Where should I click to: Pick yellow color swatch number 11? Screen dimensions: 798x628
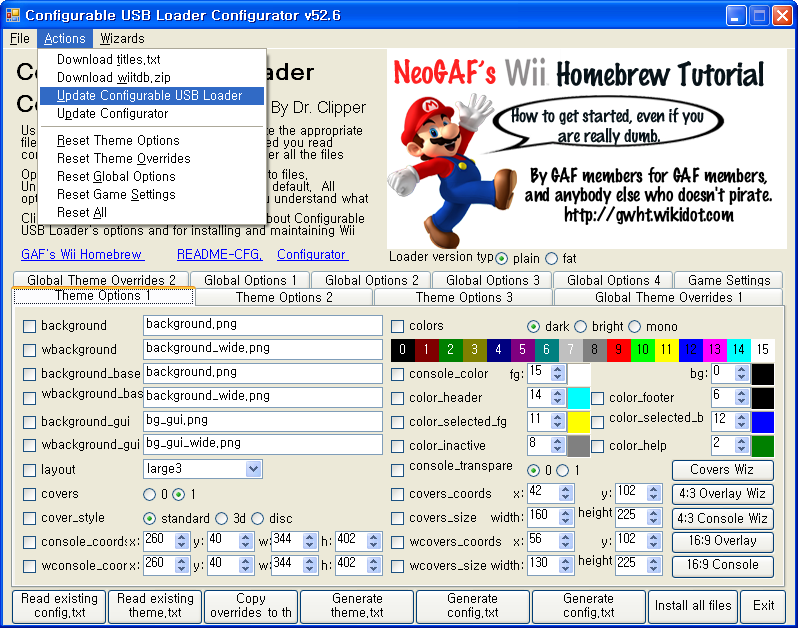667,350
